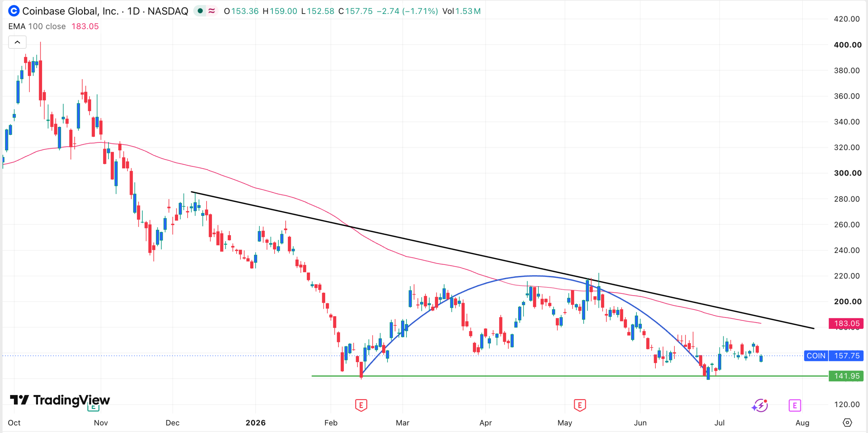Screen dimensions: 868x433
Task: Click the Coinbase logo icon
Action: click(x=14, y=11)
